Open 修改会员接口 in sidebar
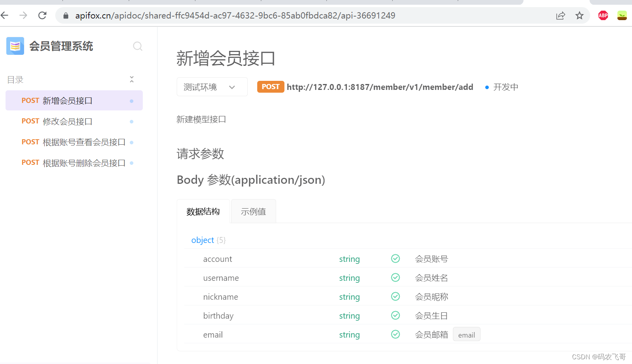 74,121
